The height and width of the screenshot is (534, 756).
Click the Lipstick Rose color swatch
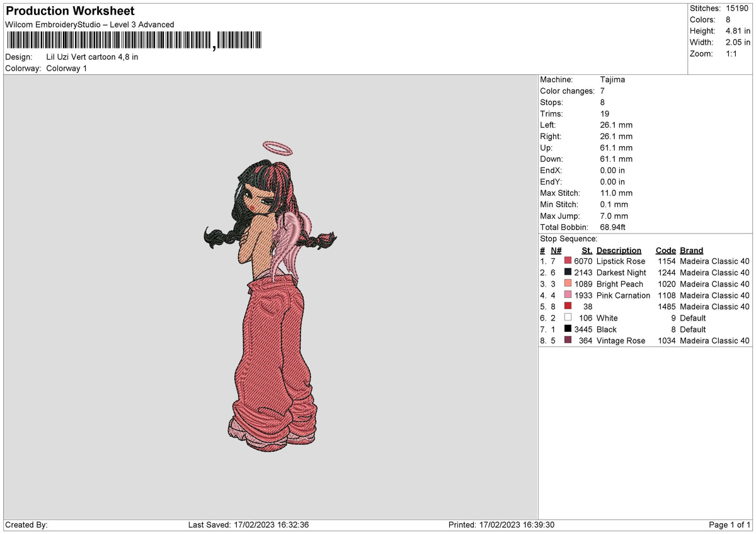[568, 261]
